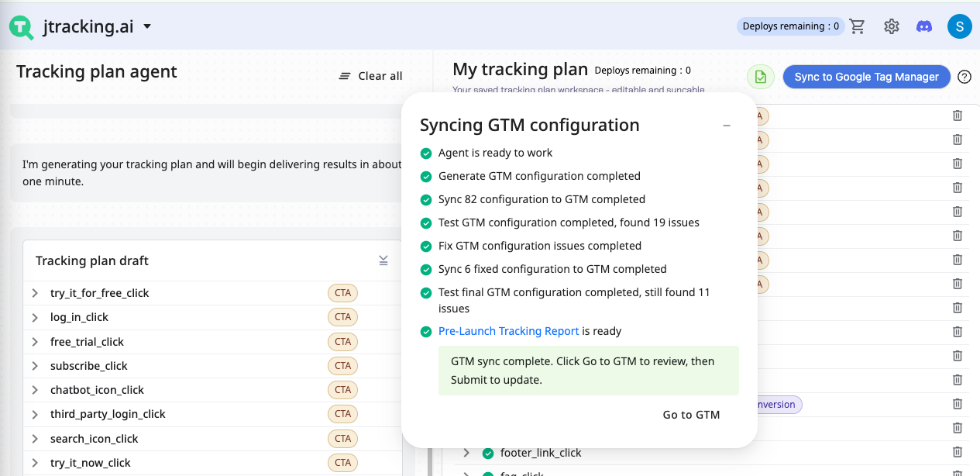Click the "still found 11 issues" status line

point(574,300)
